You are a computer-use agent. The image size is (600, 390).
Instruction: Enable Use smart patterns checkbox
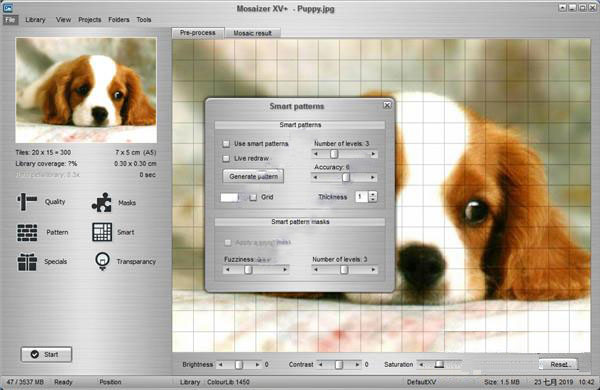(226, 144)
